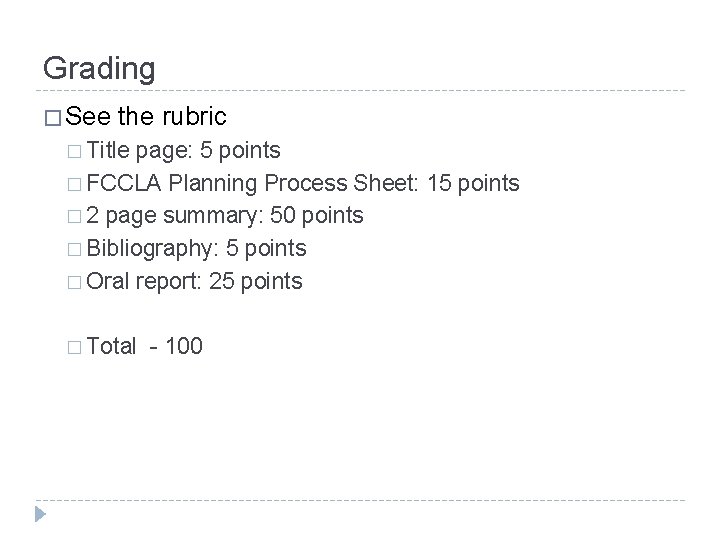
Task: Click the dashed line near slide bottom
Action: point(360,499)
